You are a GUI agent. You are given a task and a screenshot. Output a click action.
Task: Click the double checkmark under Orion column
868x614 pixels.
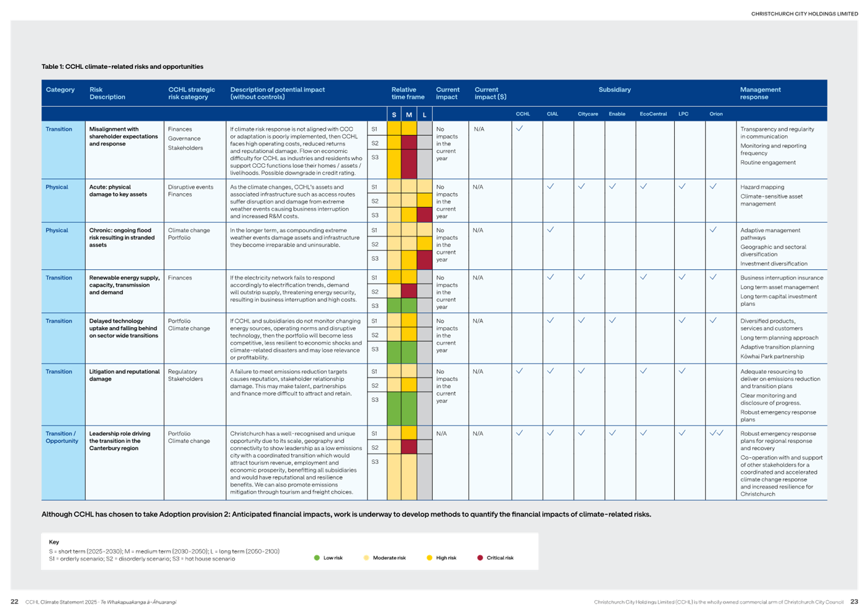(717, 433)
